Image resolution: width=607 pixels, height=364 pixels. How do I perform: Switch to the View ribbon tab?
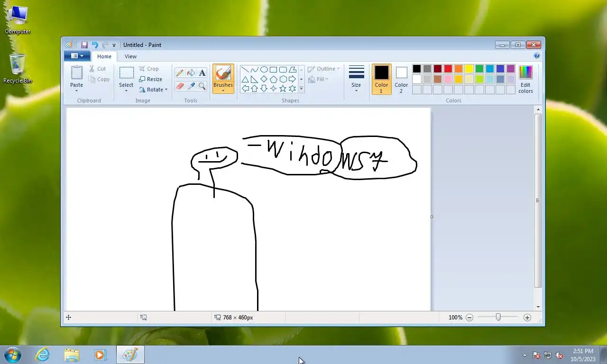pyautogui.click(x=130, y=56)
